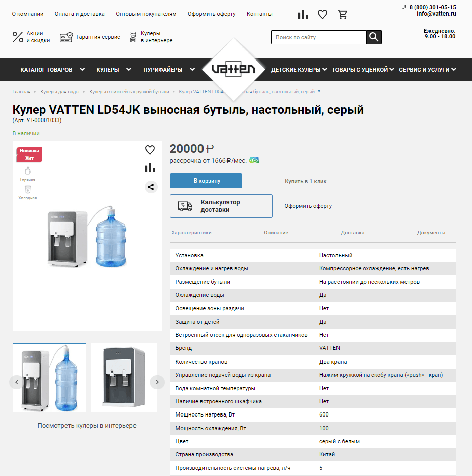The height and width of the screenshot is (476, 472).
Task: Click the delivery truck icon in calculator button
Action: (x=185, y=206)
